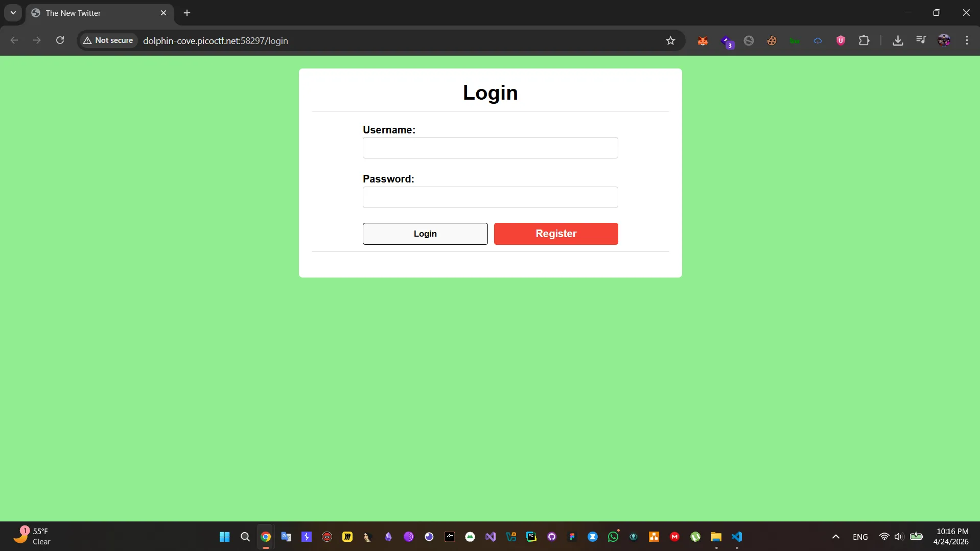Screen dimensions: 980x551
Task: Open the weather widget showing 55°F
Action: [x=32, y=536]
